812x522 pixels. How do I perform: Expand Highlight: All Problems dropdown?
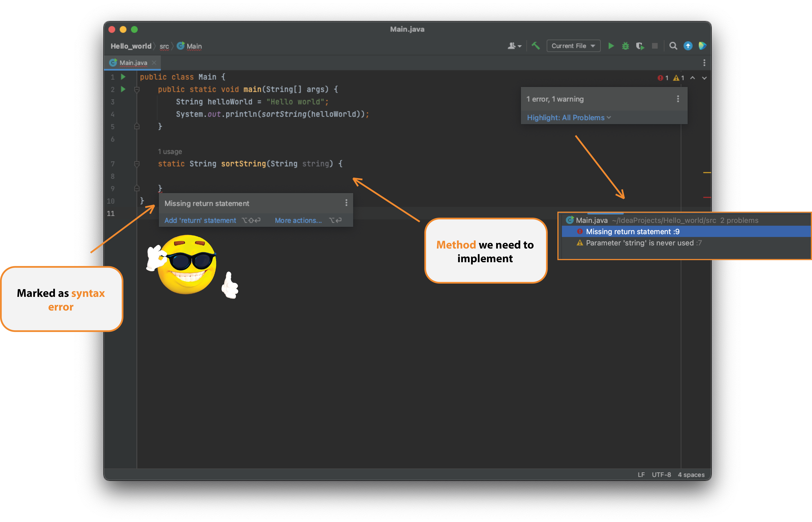[x=569, y=118]
